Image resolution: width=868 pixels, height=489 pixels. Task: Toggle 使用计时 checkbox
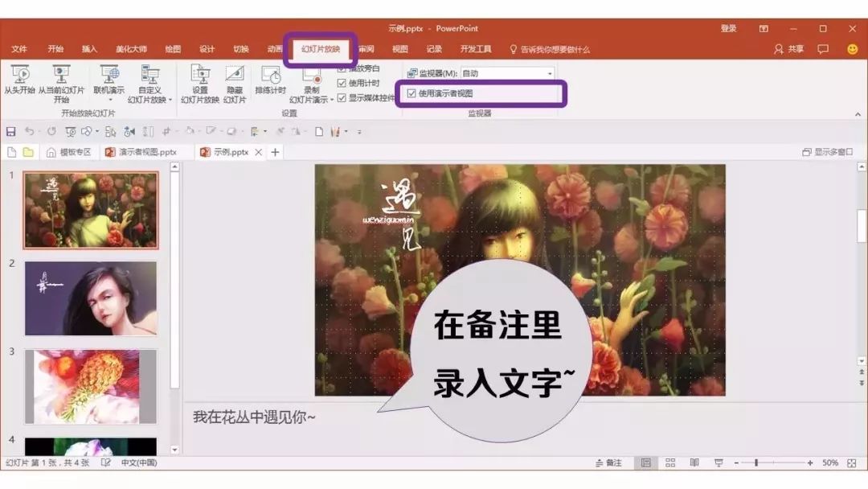[x=342, y=83]
